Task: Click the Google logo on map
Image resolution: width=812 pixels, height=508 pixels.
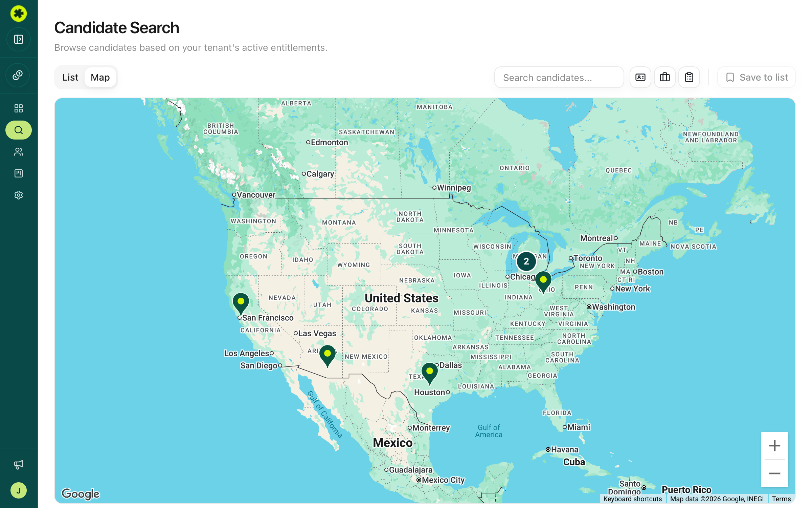Action: pyautogui.click(x=81, y=494)
